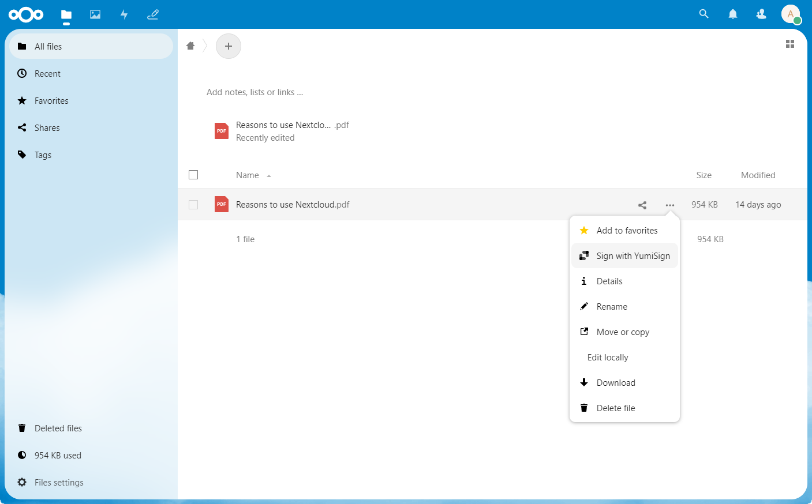The height and width of the screenshot is (504, 812).
Task: Open the search magnifier icon
Action: [704, 14]
